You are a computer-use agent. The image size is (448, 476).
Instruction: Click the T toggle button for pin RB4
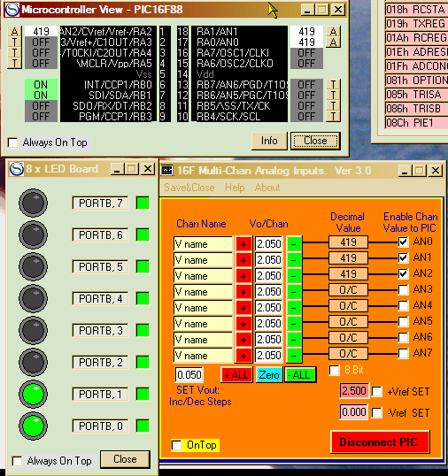333,116
